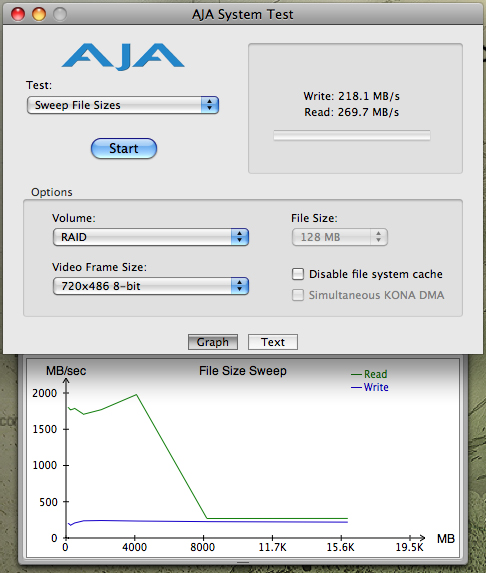Click the Start button
Screen dimensions: 486x573
[x=124, y=148]
